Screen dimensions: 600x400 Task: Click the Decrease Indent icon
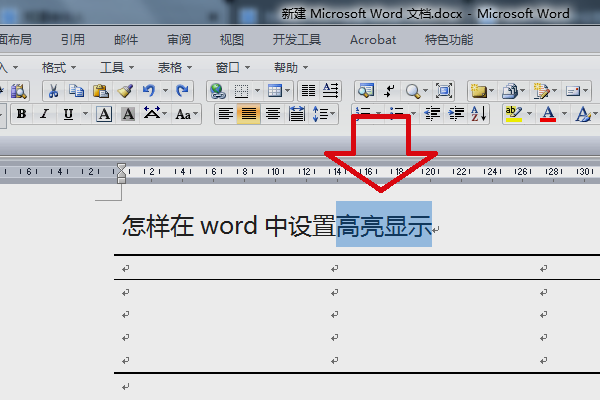pyautogui.click(x=432, y=114)
